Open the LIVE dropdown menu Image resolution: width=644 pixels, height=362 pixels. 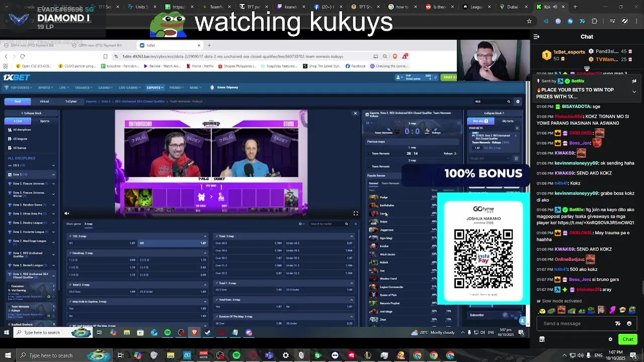(63, 87)
